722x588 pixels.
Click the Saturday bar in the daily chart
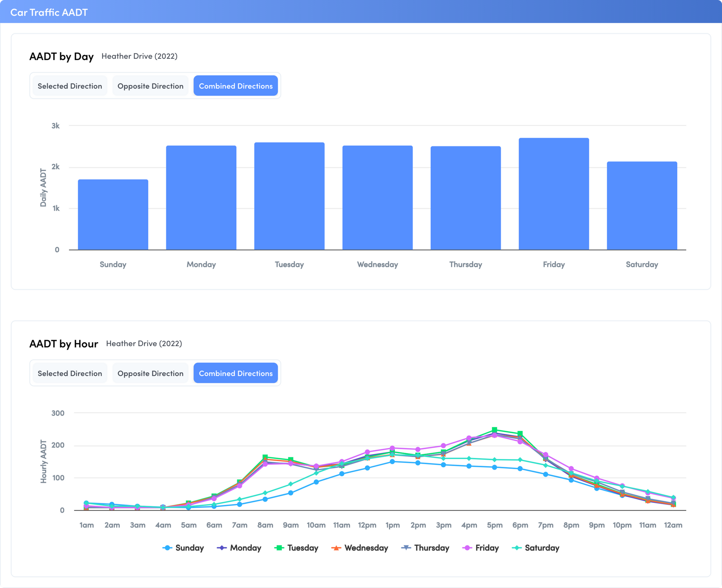coord(642,206)
